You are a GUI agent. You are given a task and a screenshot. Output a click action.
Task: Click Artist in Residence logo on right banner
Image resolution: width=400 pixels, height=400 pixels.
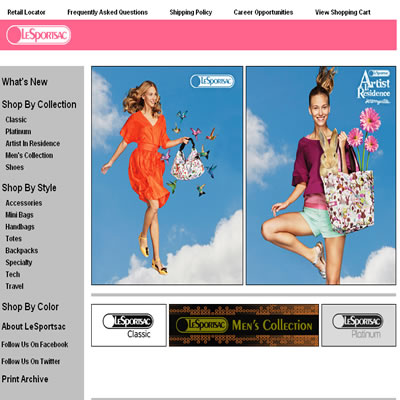coord(374,87)
